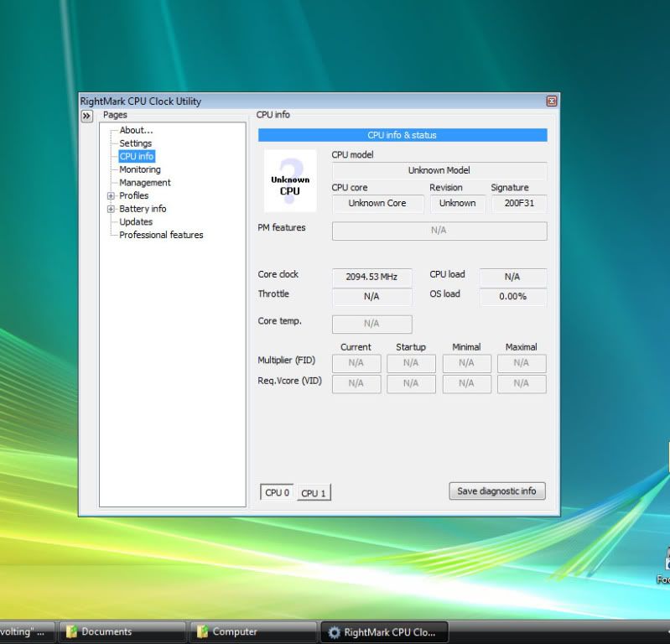This screenshot has height=644, width=670.
Task: Click the Signature value 200F31
Action: click(x=519, y=204)
